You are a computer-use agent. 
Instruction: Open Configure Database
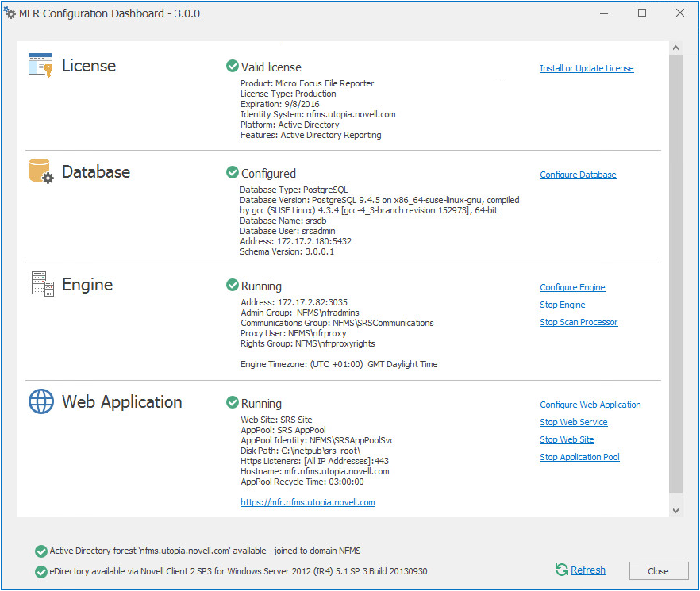click(578, 174)
